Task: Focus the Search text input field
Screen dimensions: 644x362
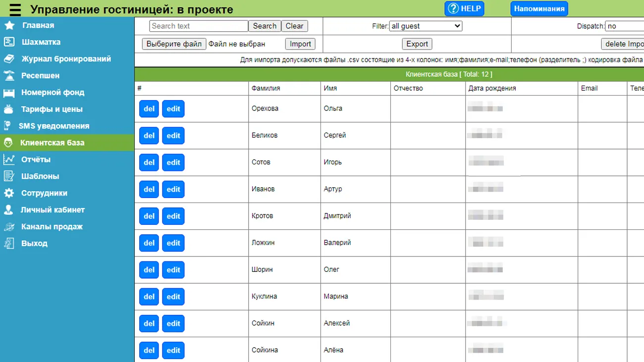Action: point(198,26)
